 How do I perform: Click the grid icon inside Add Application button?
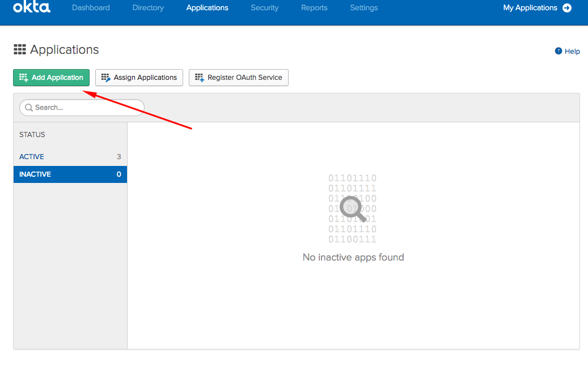(x=23, y=77)
